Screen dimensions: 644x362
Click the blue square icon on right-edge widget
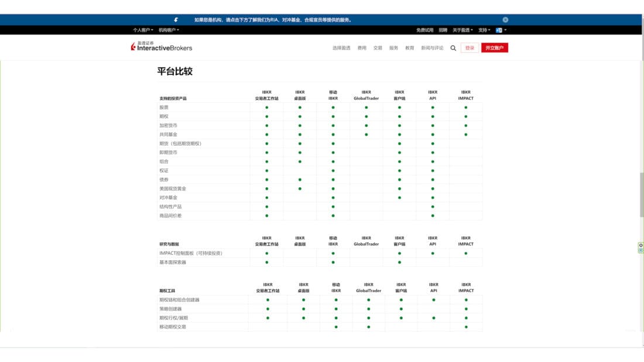640,250
